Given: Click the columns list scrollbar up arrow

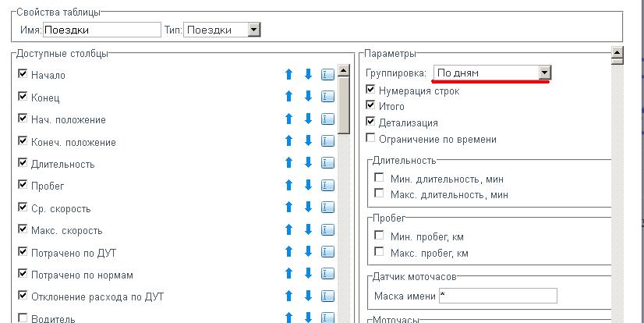Looking at the screenshot, I should tap(343, 70).
